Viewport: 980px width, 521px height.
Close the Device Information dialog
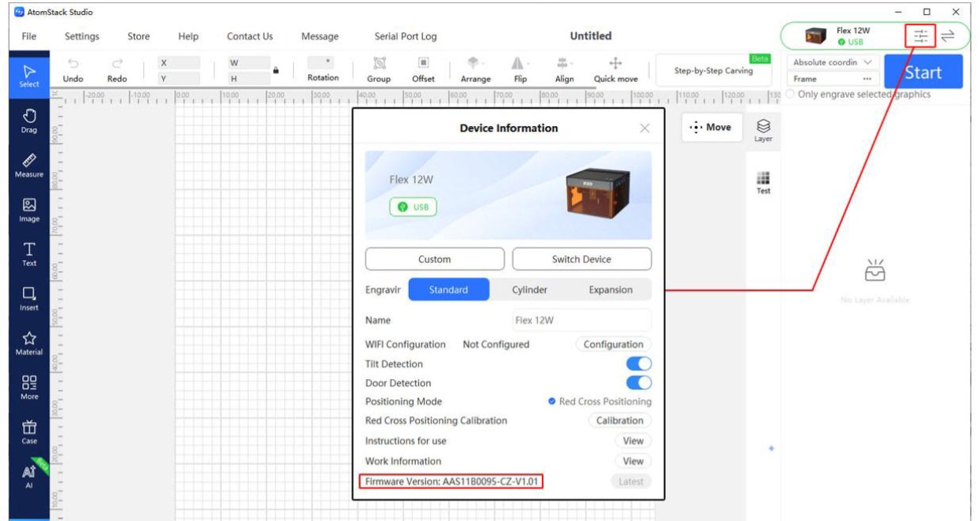click(x=644, y=128)
